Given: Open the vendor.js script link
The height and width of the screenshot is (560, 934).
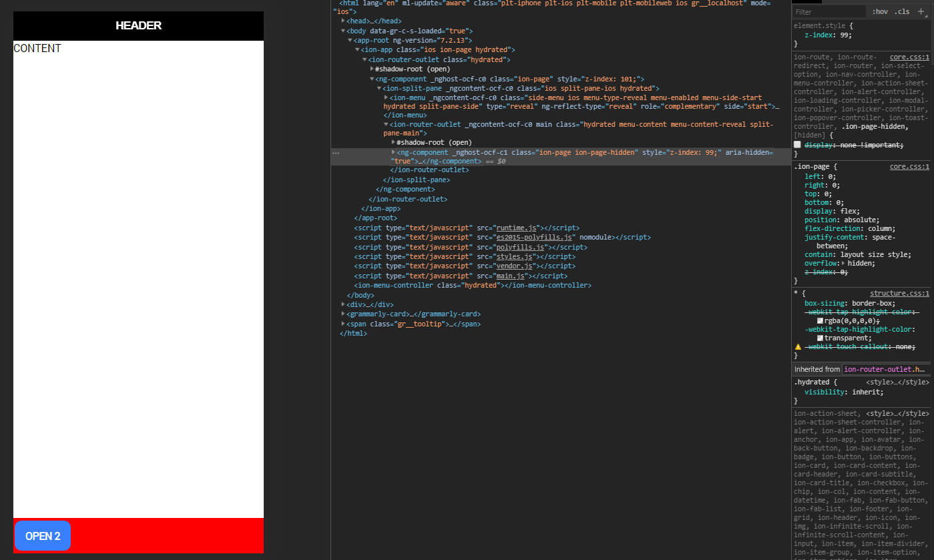Looking at the screenshot, I should tap(514, 266).
